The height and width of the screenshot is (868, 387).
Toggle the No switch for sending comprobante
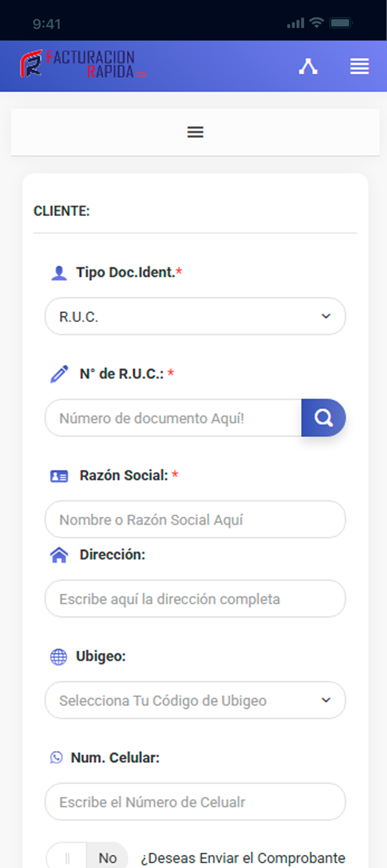87,858
